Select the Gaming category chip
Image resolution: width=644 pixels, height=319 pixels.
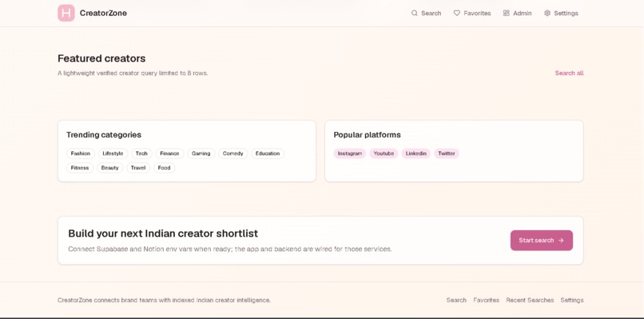pyautogui.click(x=201, y=154)
